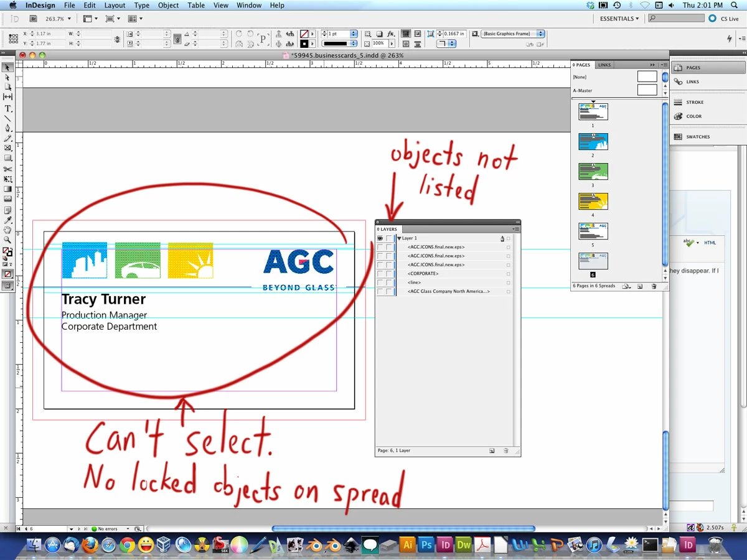Click selection square of Layer 1 row
Screen dimensions: 747x560
[509, 238]
